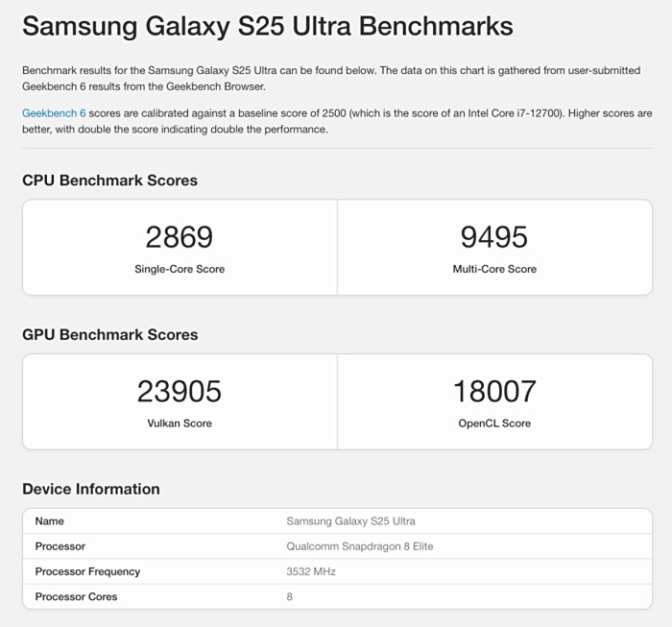Open the Geekbench 6 link

click(54, 113)
